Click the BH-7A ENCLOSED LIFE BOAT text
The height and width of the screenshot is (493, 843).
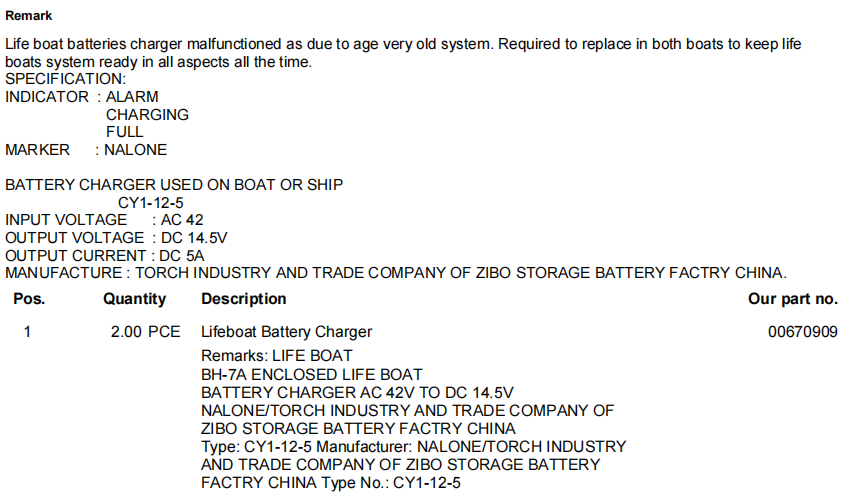pos(312,375)
